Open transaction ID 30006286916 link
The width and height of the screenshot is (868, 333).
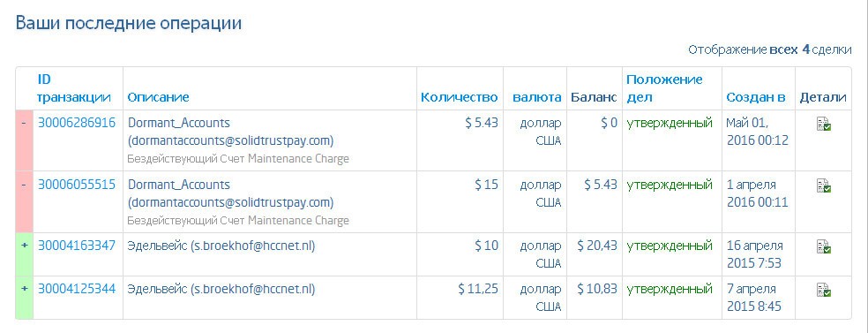(x=77, y=123)
